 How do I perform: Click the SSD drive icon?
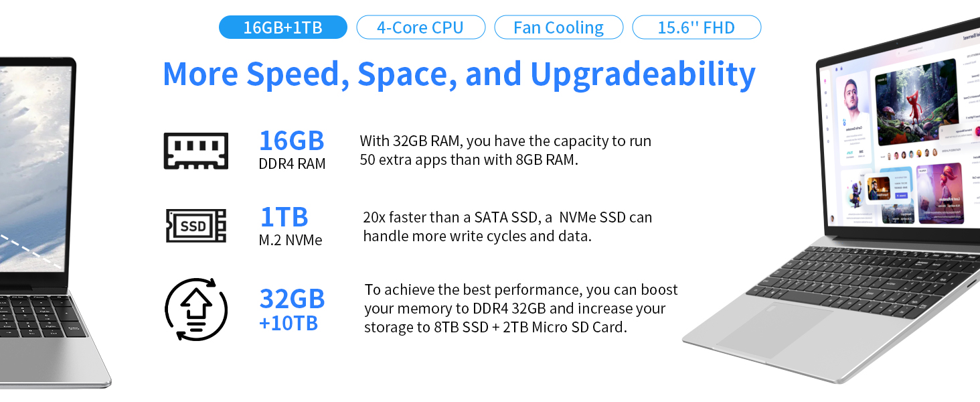(196, 226)
